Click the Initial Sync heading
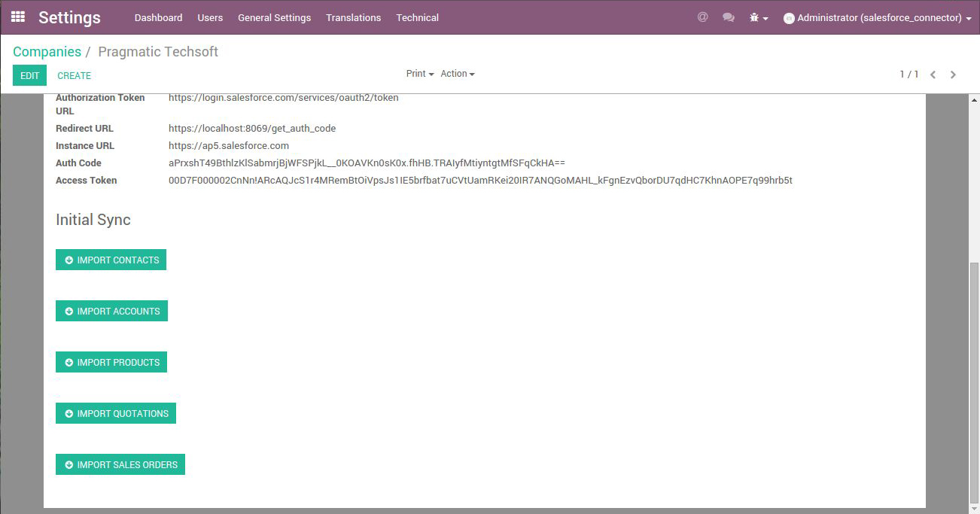This screenshot has height=514, width=980. click(93, 220)
